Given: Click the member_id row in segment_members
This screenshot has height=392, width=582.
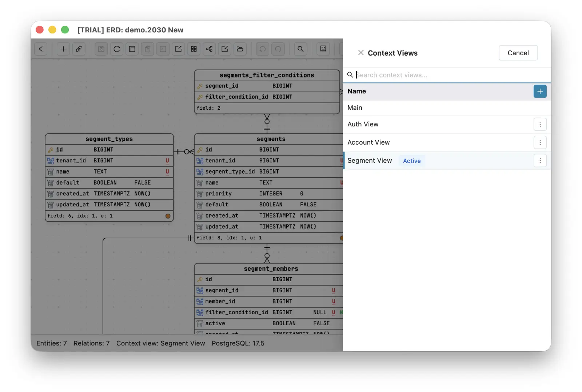Looking at the screenshot, I should pyautogui.click(x=269, y=302).
